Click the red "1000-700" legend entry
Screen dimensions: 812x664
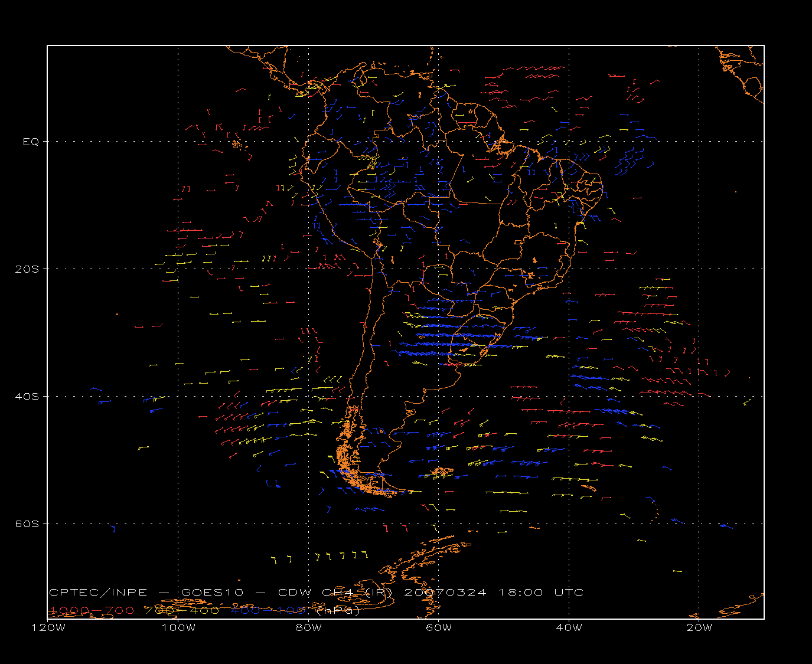point(92,610)
